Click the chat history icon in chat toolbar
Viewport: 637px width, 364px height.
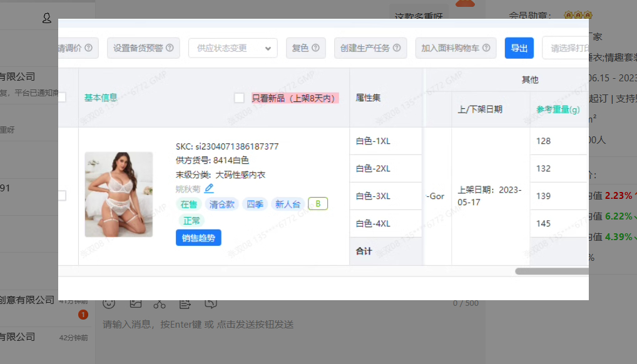tap(211, 303)
